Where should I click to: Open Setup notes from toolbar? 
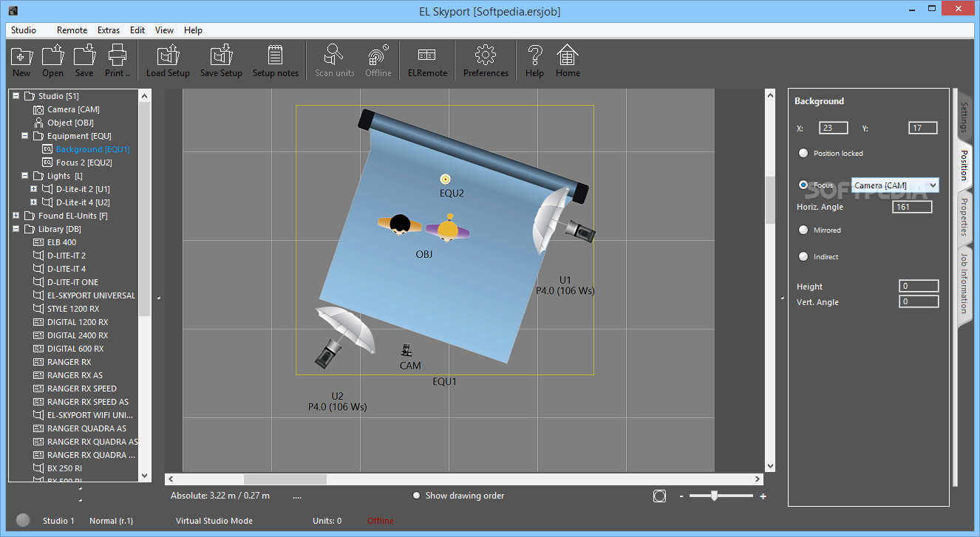(276, 61)
